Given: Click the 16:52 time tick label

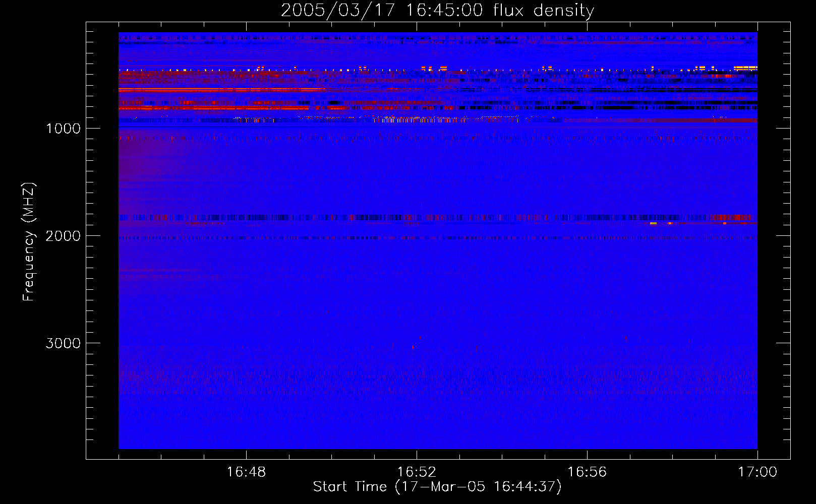Looking at the screenshot, I should pyautogui.click(x=417, y=472).
